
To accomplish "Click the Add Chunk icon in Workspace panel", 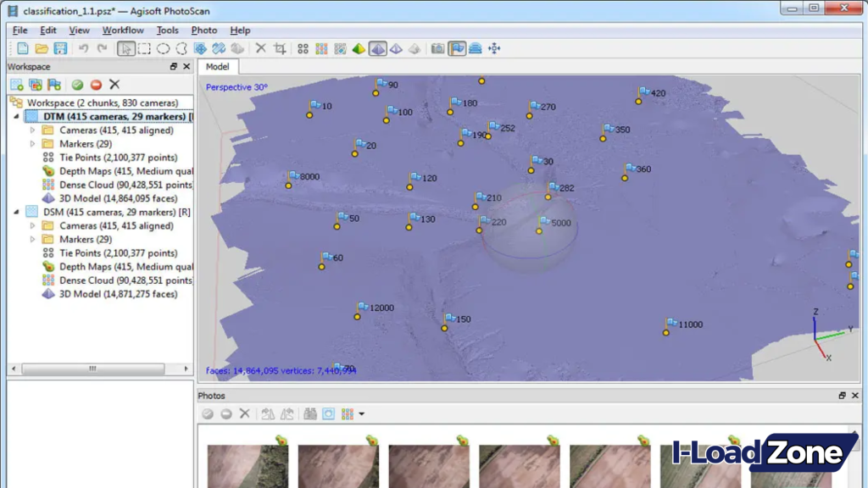I will pyautogui.click(x=17, y=85).
